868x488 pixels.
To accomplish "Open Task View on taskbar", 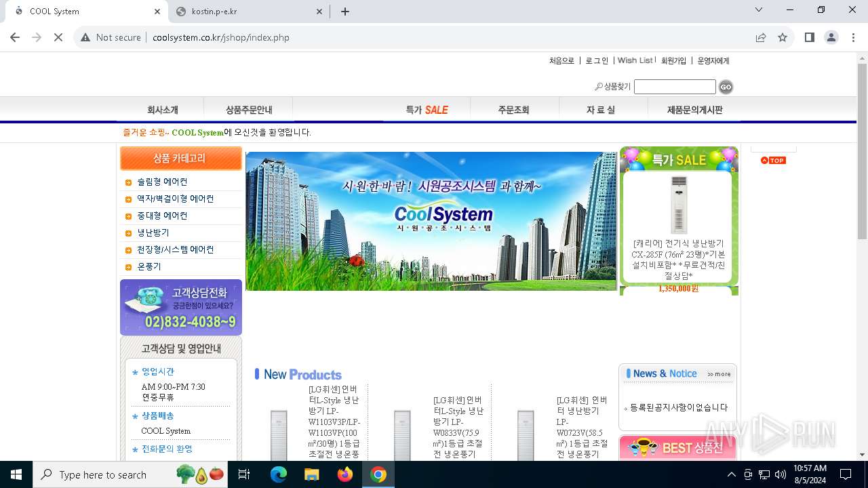I will tap(244, 474).
